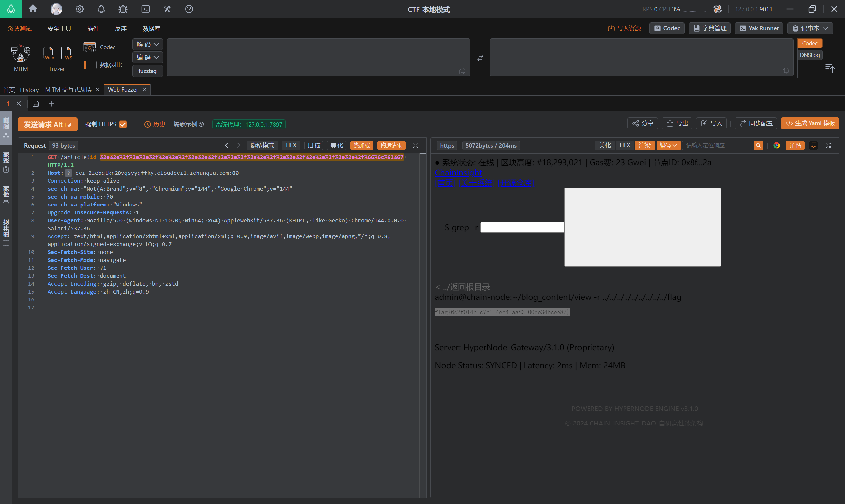
Task: Click the bug debug icon
Action: click(123, 9)
